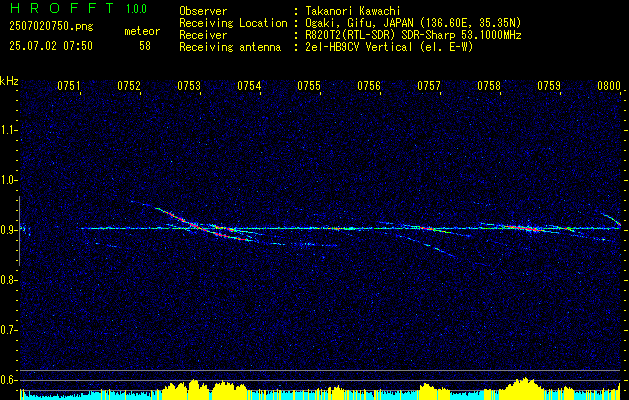Click time marker 0757
Screen dimensions: 629x400
429,86
